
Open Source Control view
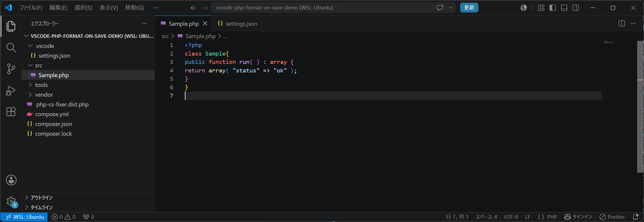11,69
